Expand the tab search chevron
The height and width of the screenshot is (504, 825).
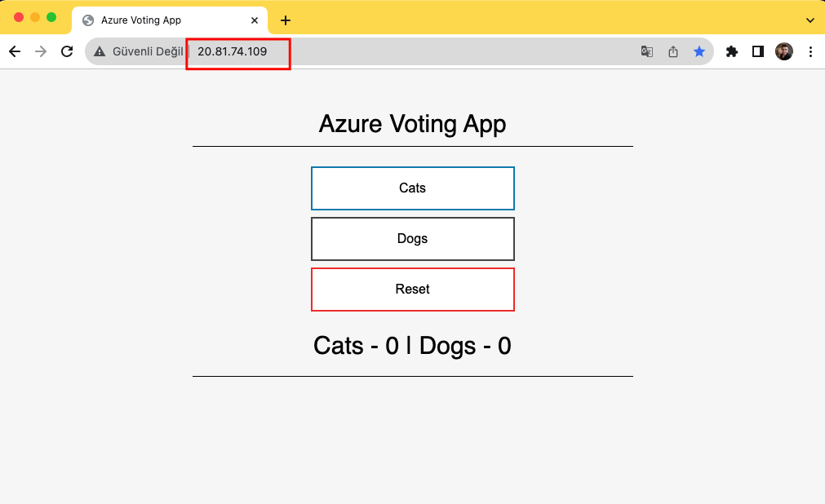coord(810,20)
